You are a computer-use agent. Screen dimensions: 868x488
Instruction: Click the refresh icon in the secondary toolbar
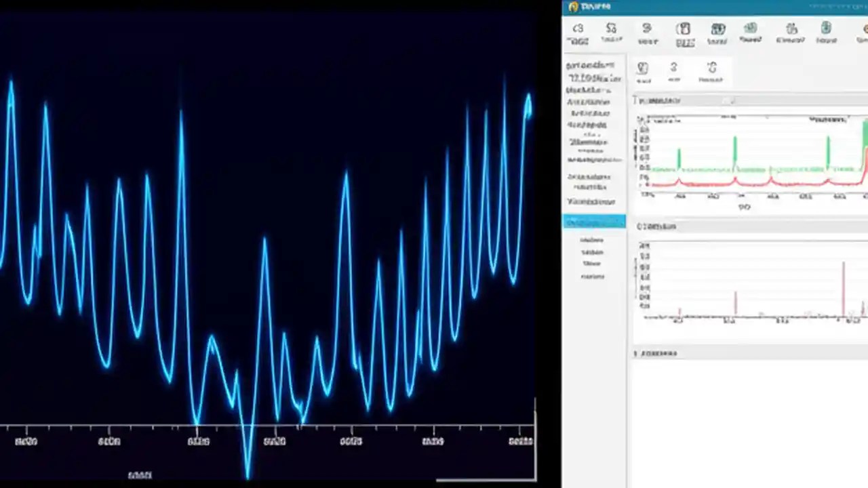(711, 70)
